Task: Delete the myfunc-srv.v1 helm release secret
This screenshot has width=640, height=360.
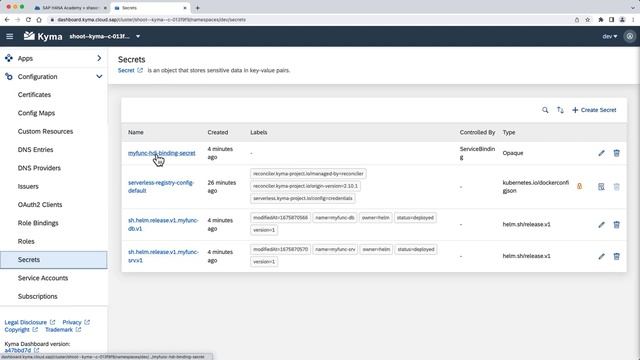Action: tap(616, 256)
